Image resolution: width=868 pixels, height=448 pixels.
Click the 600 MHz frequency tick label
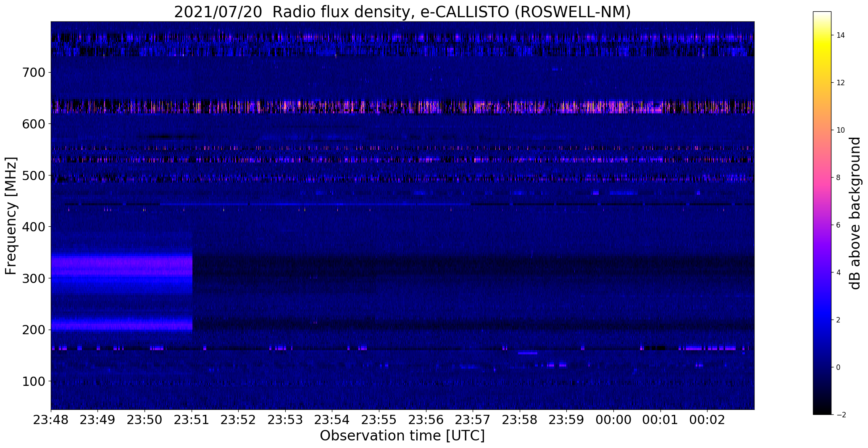pyautogui.click(x=33, y=124)
